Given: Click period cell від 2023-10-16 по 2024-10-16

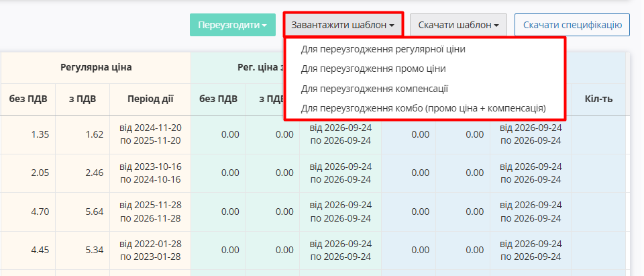Looking at the screenshot, I should [x=150, y=173].
